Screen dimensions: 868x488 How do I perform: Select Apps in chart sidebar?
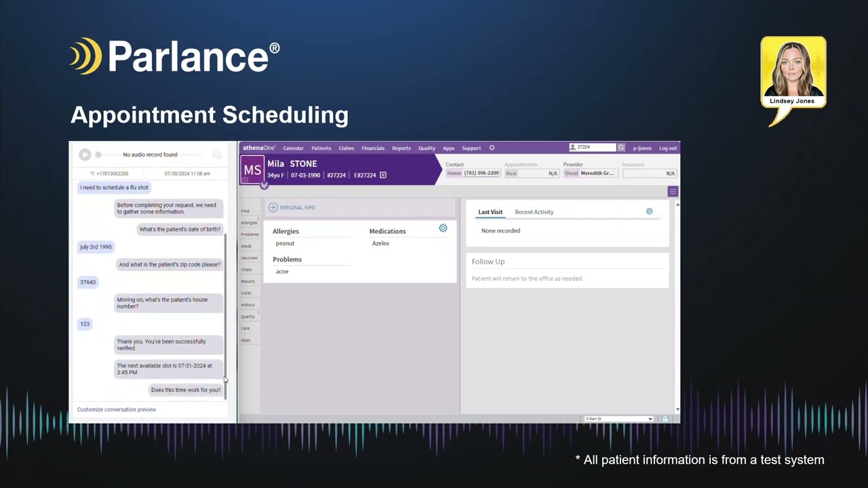click(x=245, y=340)
